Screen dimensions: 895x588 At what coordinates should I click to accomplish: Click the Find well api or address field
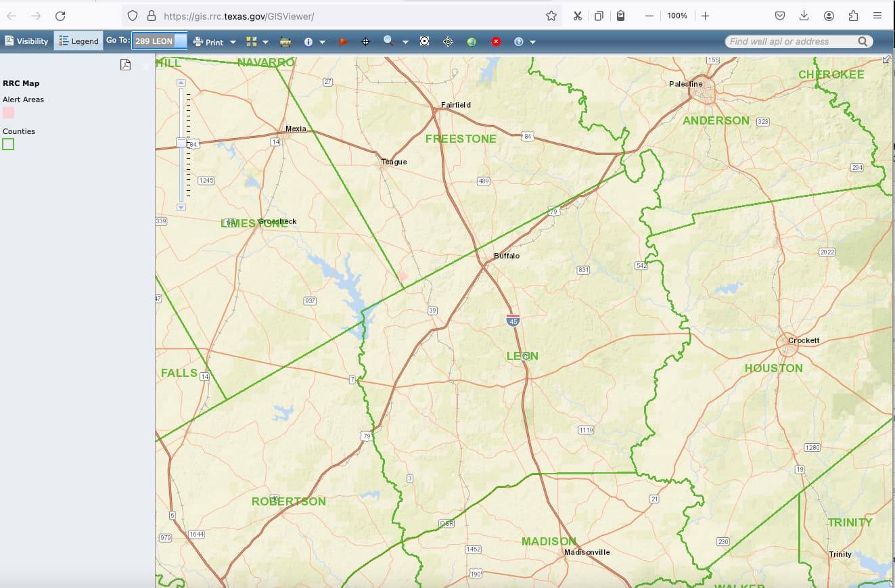point(789,41)
